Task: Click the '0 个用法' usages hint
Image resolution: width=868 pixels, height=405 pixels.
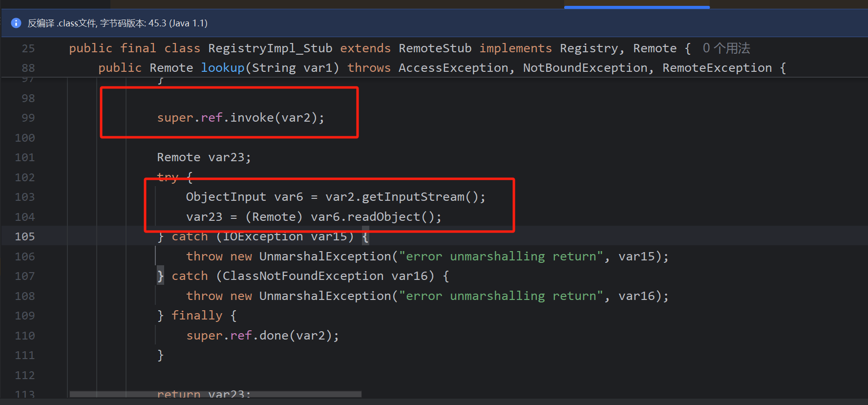Action: pyautogui.click(x=726, y=48)
